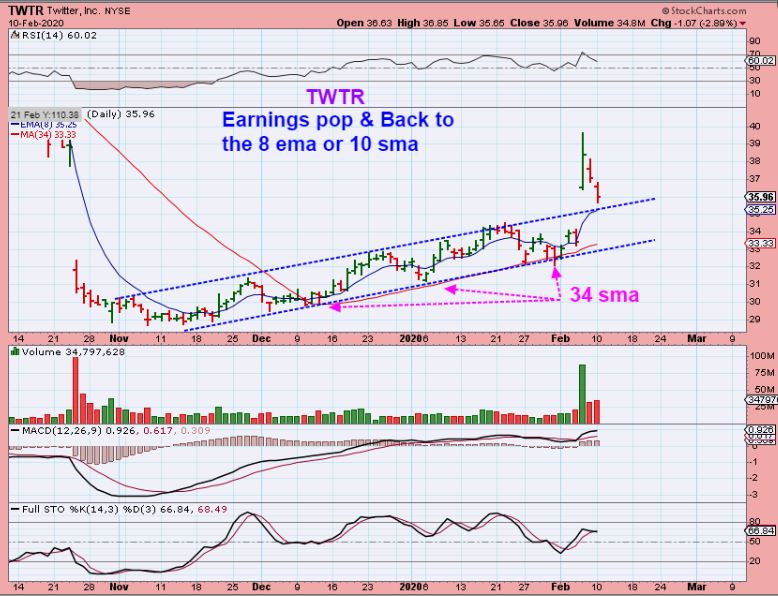This screenshot has width=778, height=596.
Task: Click the 35.96 last price tag on price axis
Action: point(761,197)
